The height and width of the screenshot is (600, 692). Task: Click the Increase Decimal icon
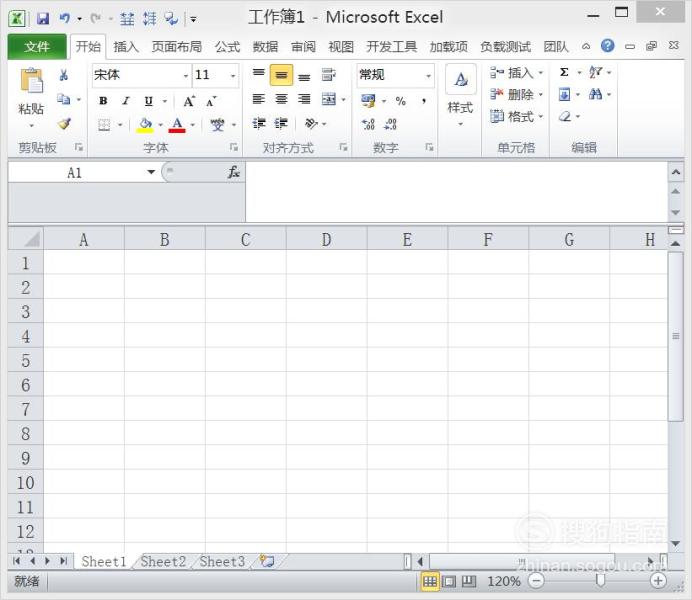pos(368,124)
